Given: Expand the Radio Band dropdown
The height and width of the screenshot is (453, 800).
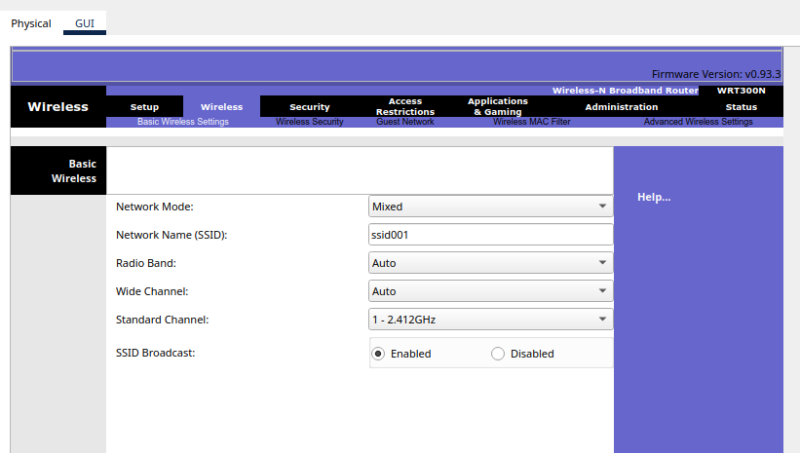Looking at the screenshot, I should (x=490, y=263).
